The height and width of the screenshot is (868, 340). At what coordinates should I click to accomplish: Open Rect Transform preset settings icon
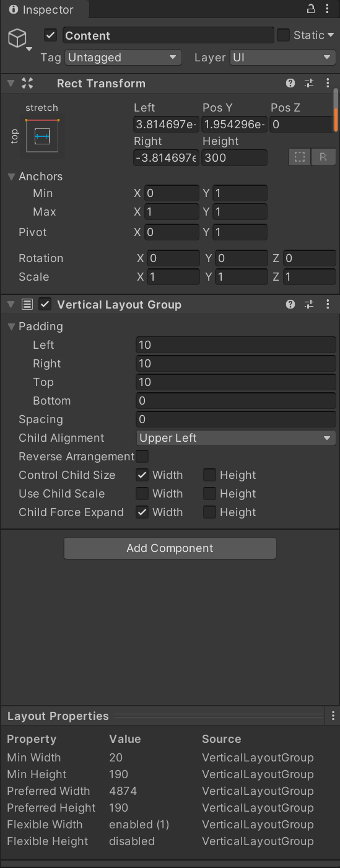click(309, 84)
